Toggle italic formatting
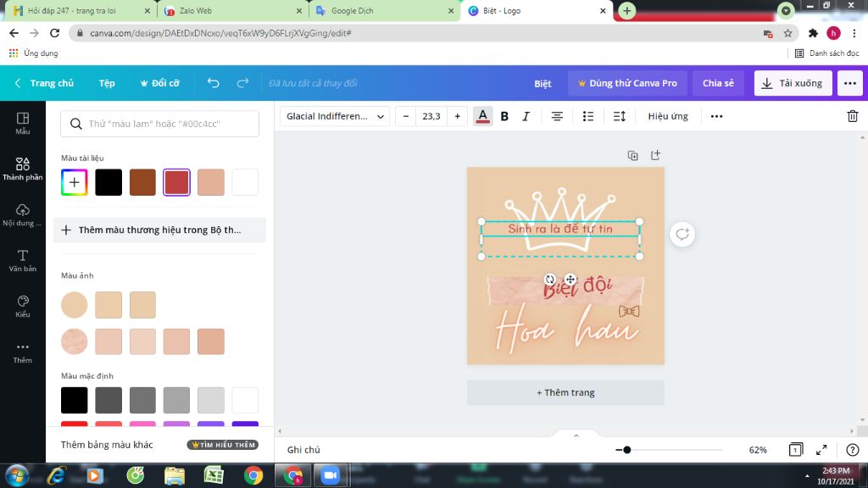Viewport: 868px width, 488px height. pos(526,116)
